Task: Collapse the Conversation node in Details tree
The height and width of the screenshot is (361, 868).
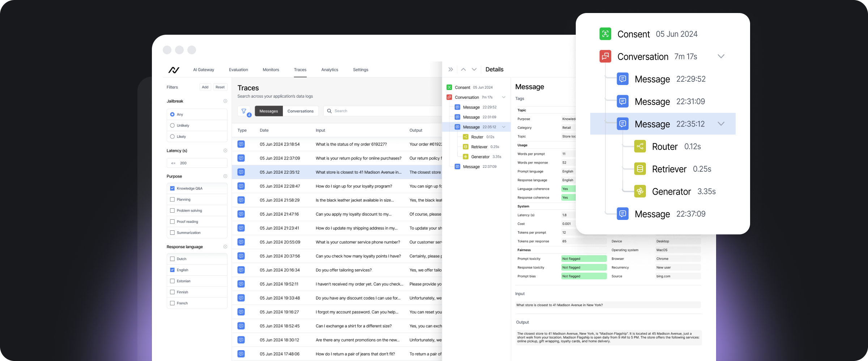Action: [504, 97]
